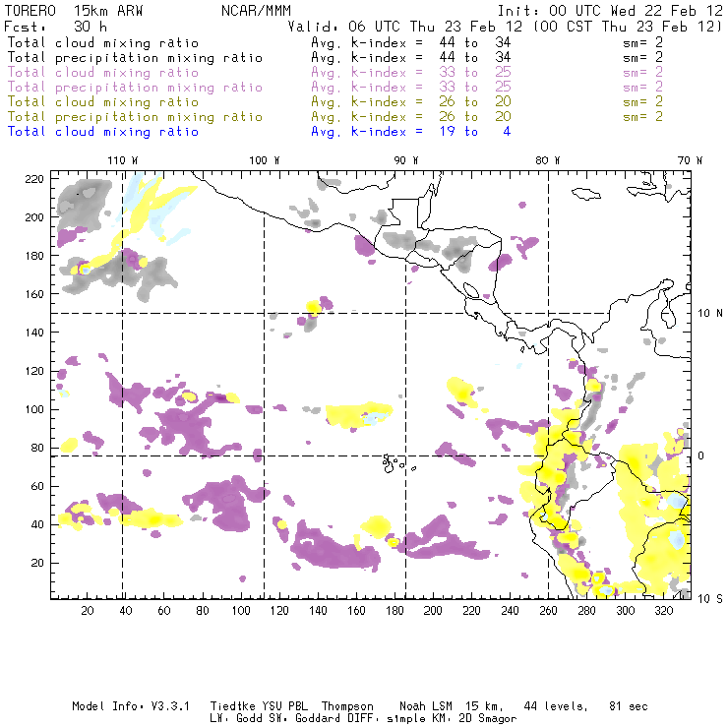Click the blue "Avg. k-index = 19 to 4" text
This screenshot has width=728, height=728.
click(411, 132)
